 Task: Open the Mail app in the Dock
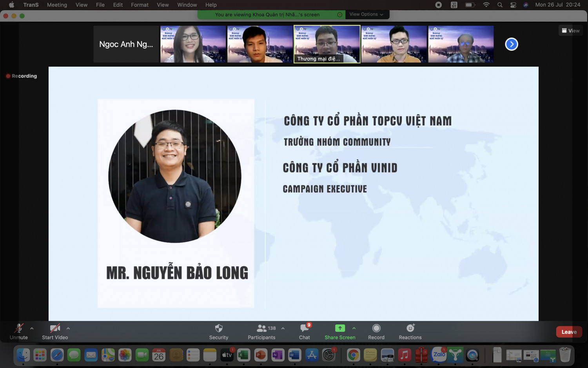[x=91, y=355]
